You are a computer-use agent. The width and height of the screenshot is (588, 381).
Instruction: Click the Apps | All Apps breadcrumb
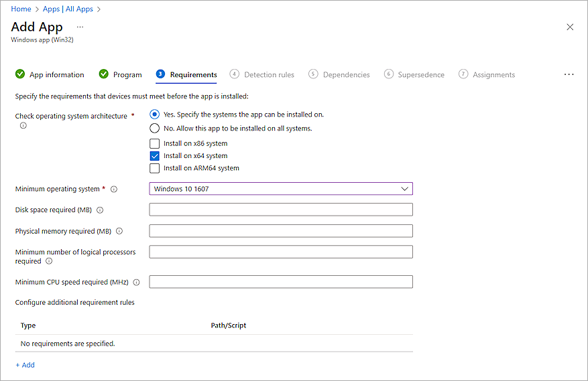68,9
